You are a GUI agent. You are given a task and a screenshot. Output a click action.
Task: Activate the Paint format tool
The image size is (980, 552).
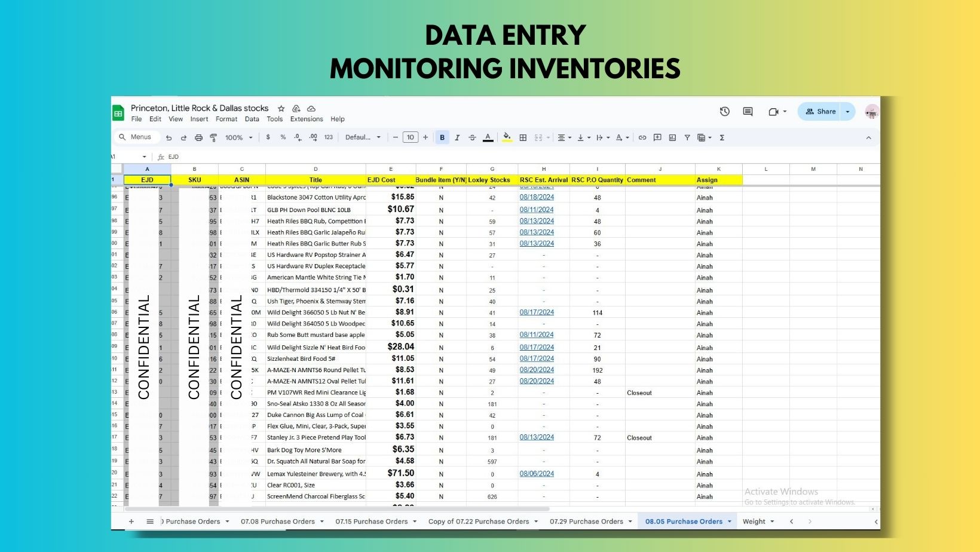tap(213, 137)
